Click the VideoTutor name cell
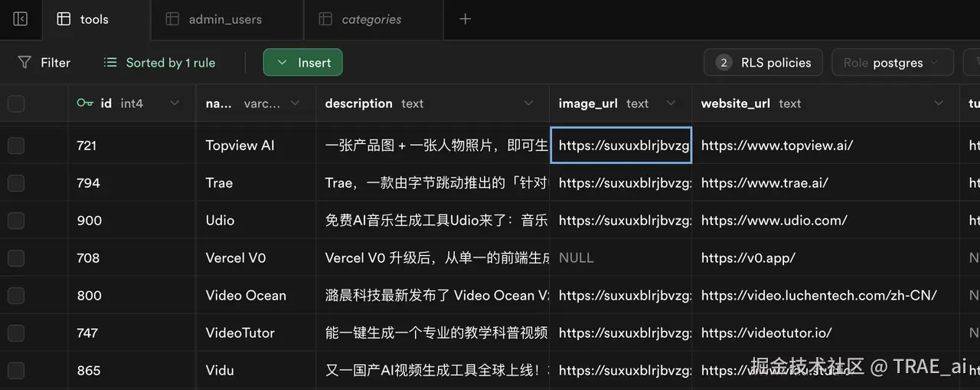980x390 pixels. (x=256, y=333)
